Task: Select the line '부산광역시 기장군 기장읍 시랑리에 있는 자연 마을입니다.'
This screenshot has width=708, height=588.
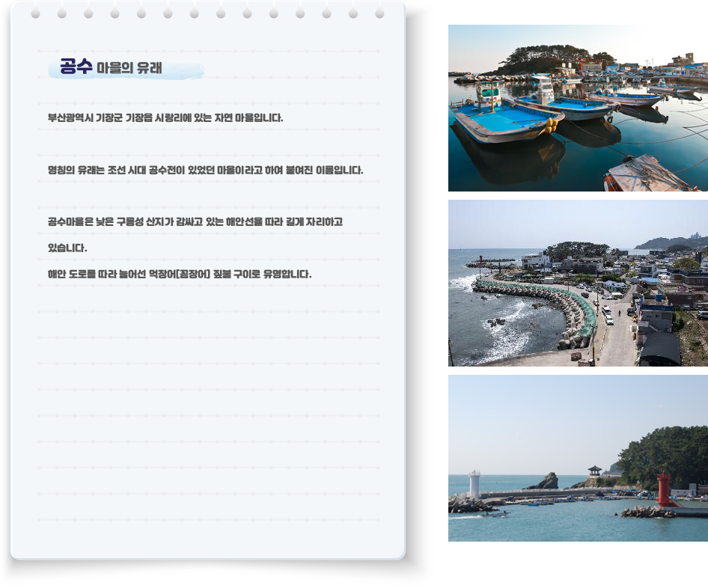Action: (165, 117)
